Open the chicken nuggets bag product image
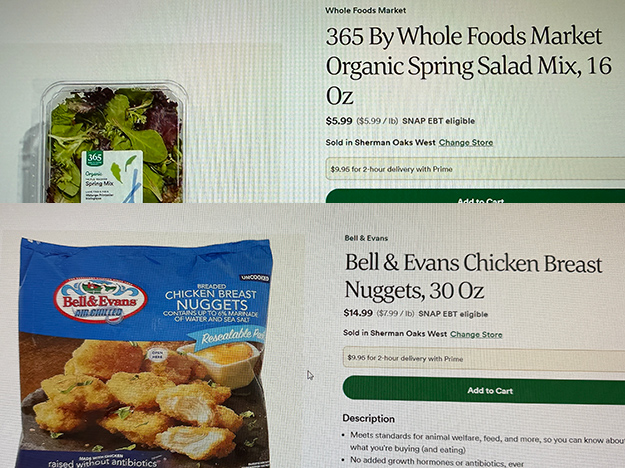The image size is (625, 468). coord(146,353)
